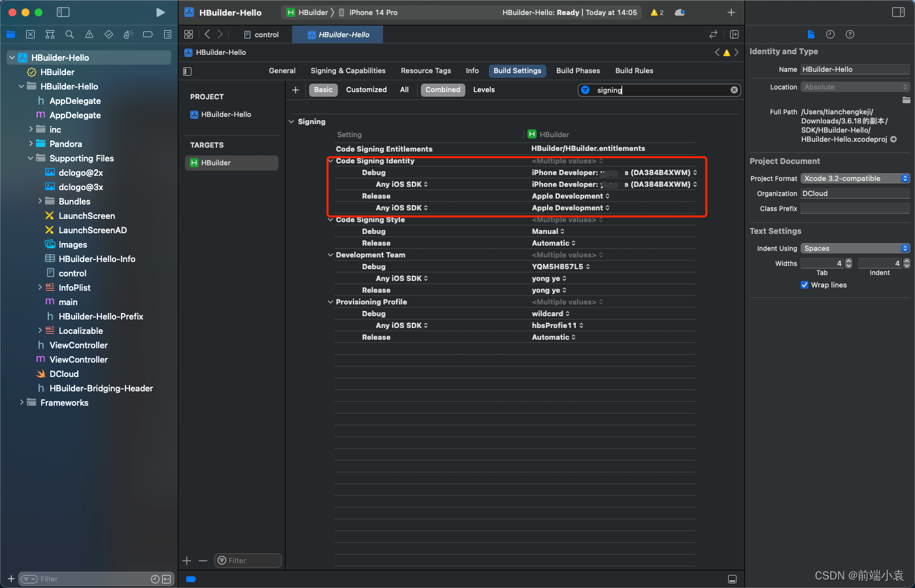The height and width of the screenshot is (588, 915).
Task: Show the two warnings indicator
Action: (657, 12)
